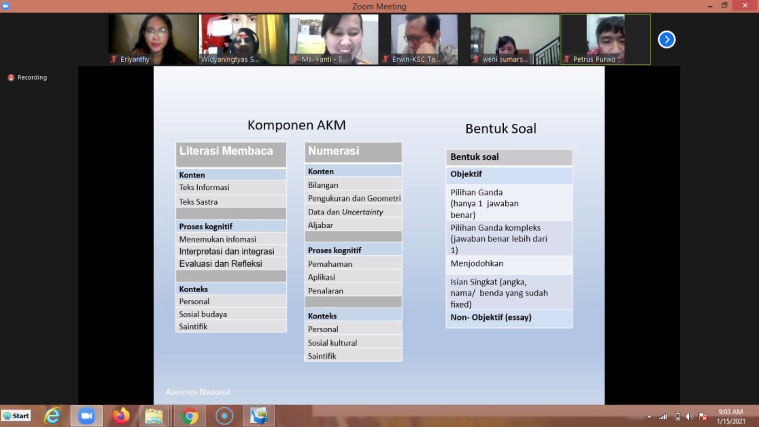This screenshot has width=759, height=427.
Task: Click the battery icon in system tray
Action: point(676,415)
